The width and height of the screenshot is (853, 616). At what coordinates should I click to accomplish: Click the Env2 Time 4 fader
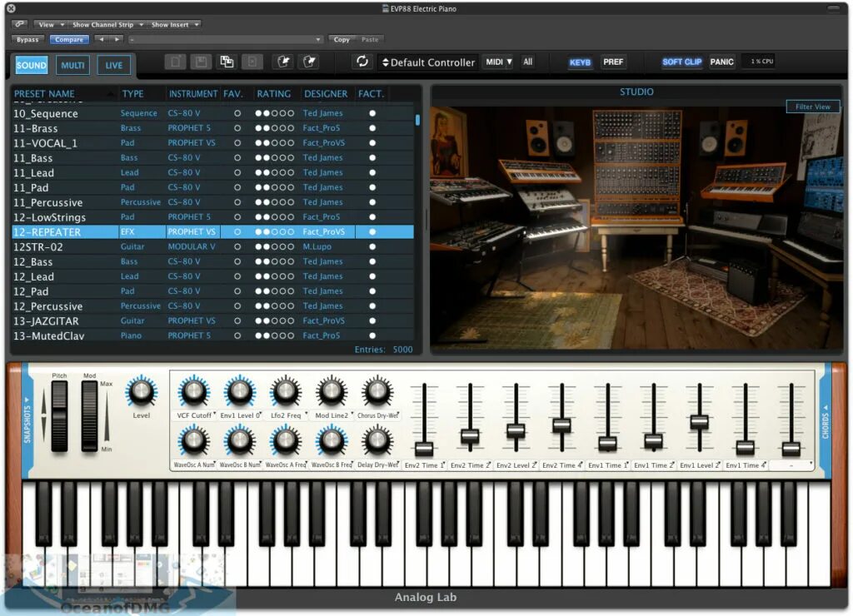pos(562,424)
